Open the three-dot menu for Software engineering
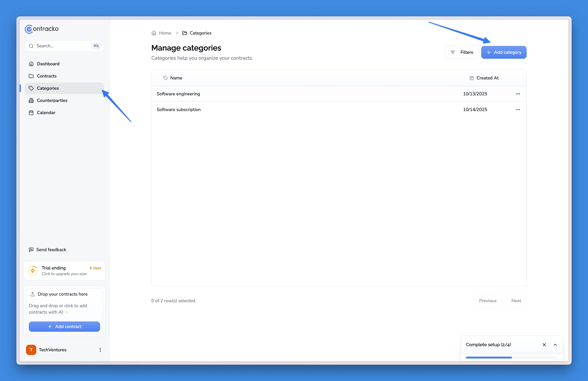Screen dimensions: 588x381 [518, 94]
